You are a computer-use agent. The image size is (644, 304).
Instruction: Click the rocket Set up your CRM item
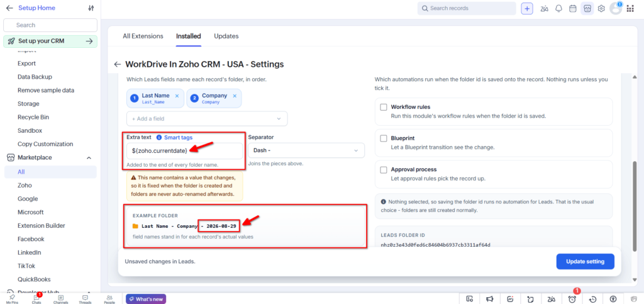pyautogui.click(x=50, y=41)
